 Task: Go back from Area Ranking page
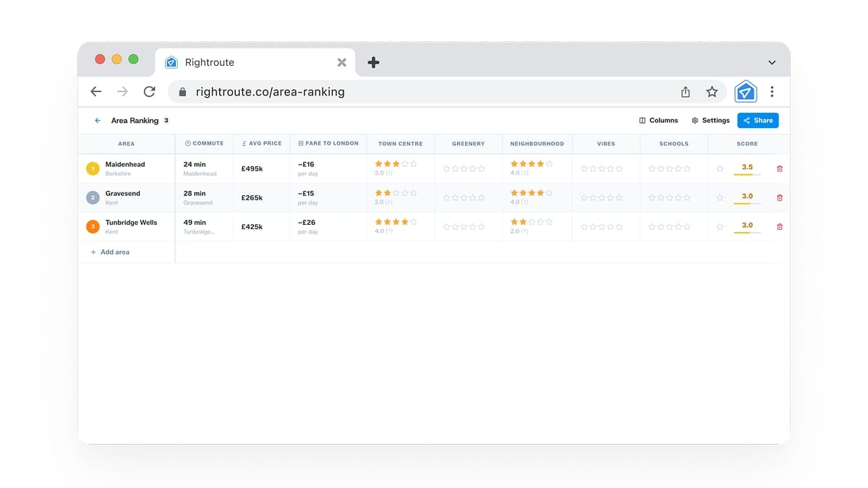point(98,121)
